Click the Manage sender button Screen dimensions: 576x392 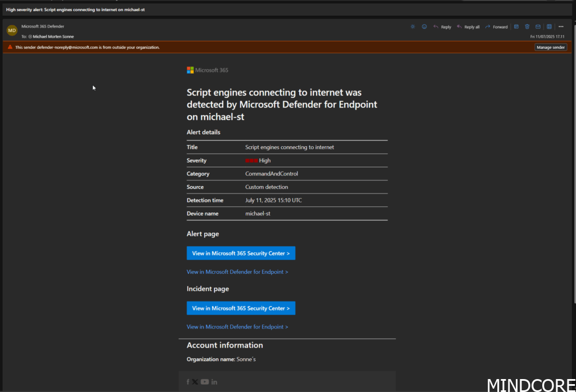point(551,47)
